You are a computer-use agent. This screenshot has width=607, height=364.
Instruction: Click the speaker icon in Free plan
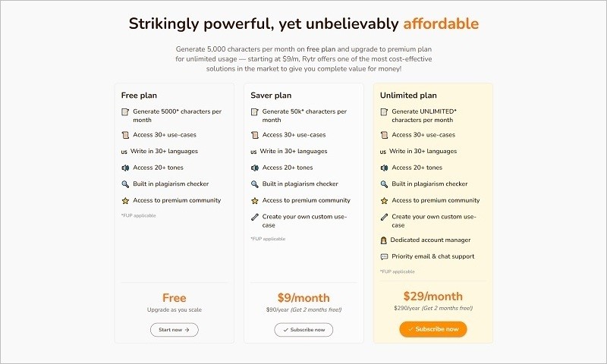click(125, 168)
